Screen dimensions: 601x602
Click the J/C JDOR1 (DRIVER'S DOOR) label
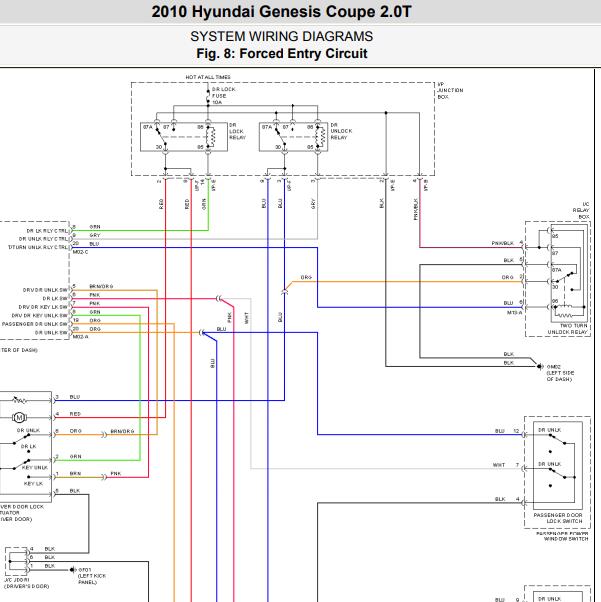click(x=26, y=583)
